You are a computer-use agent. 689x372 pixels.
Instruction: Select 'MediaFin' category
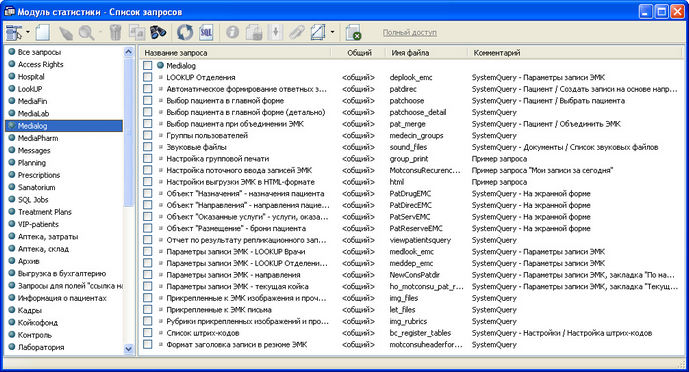point(32,101)
